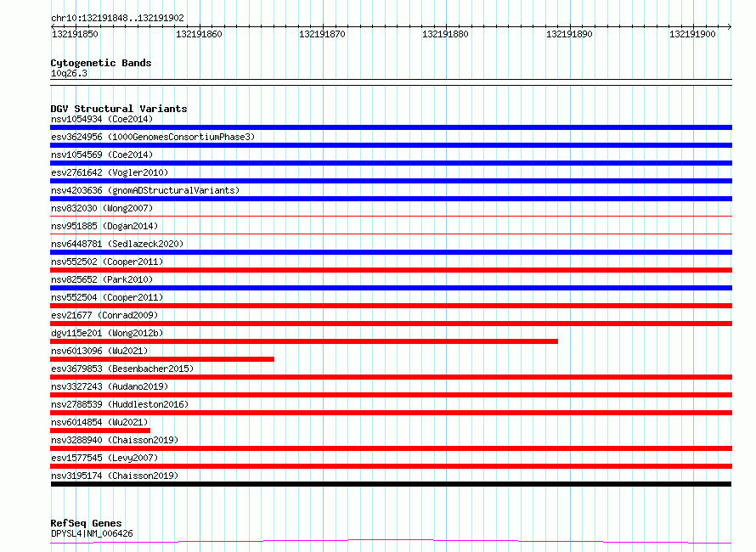Image resolution: width=756 pixels, height=552 pixels.
Task: Click the thin red line under nsv951885
Action: pos(391,234)
